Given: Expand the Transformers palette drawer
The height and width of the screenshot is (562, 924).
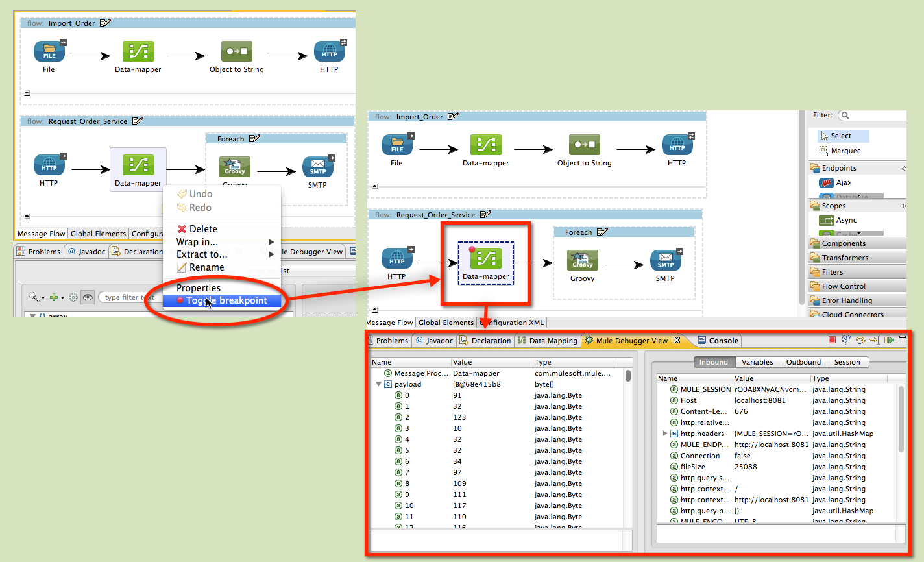Looking at the screenshot, I should [x=844, y=258].
